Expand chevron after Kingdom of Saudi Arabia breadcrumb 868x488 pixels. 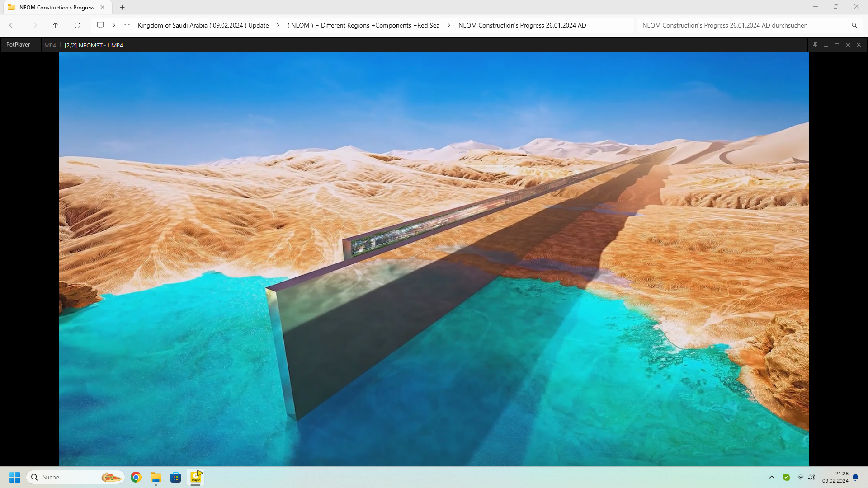click(278, 25)
